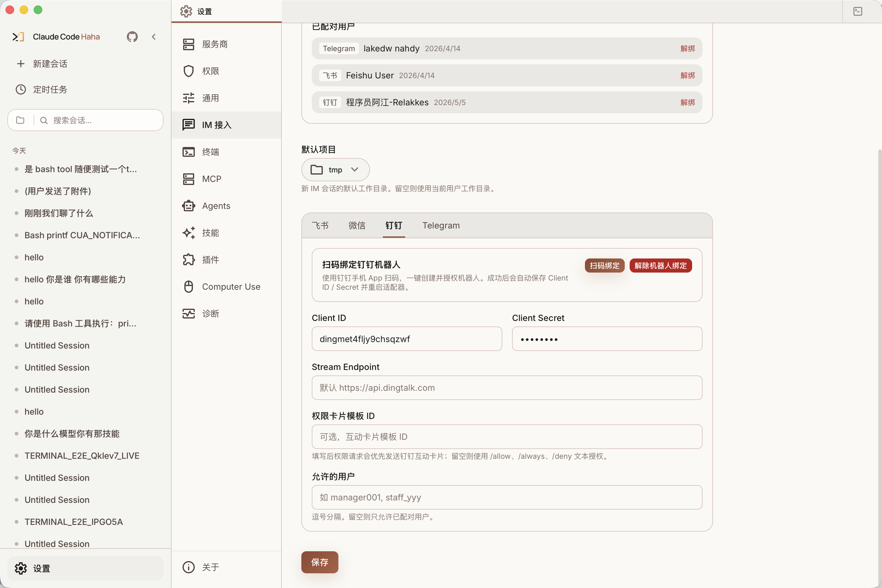
Task: Open session 'TERMINAL_E2E_IPGO5A'
Action: (85, 522)
